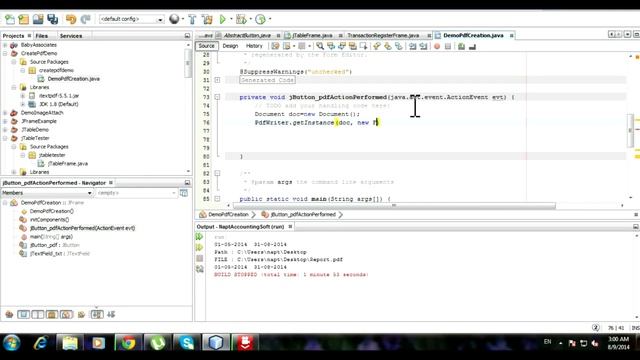Click the Stop Macro Recording icon

(448, 46)
